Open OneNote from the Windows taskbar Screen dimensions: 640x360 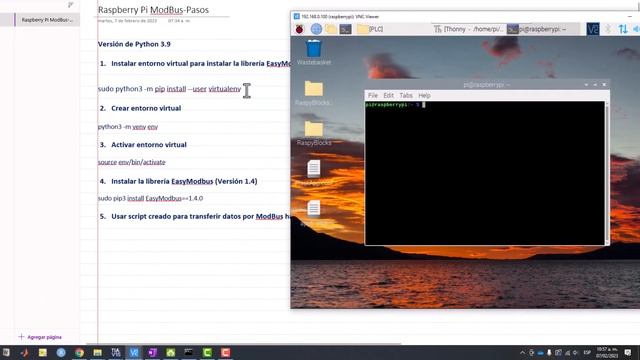coord(152,353)
